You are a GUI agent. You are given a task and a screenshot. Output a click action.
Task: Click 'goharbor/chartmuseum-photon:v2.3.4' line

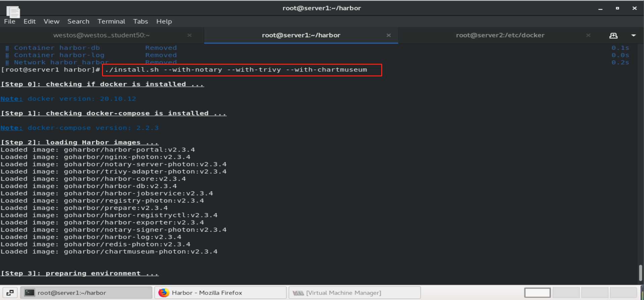109,251
